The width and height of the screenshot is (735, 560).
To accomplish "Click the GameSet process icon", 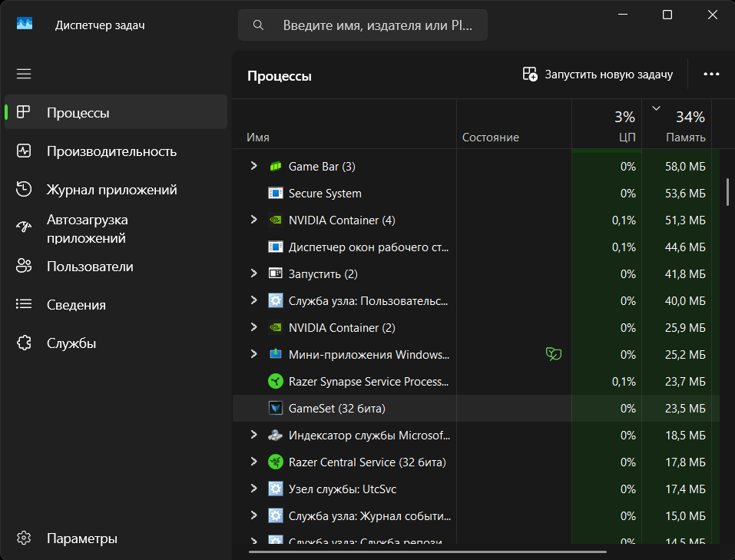I will [x=275, y=408].
